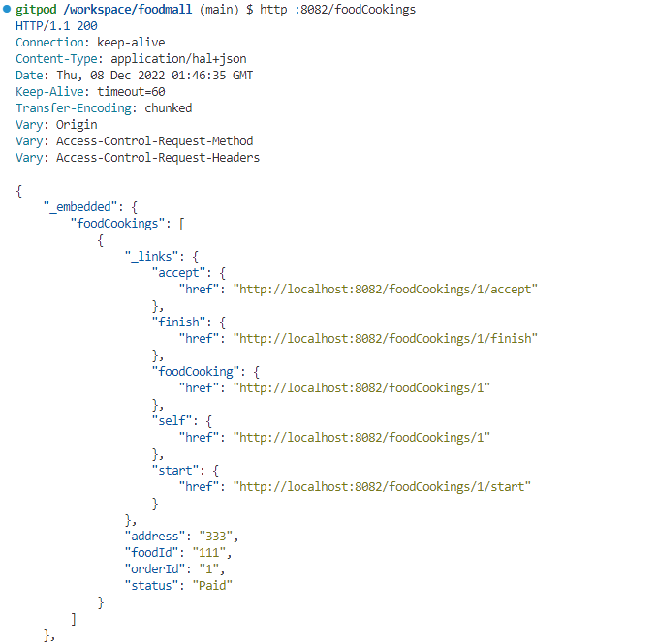
Task: Click the command 'http :8082/foodCookings'
Action: 338,10
